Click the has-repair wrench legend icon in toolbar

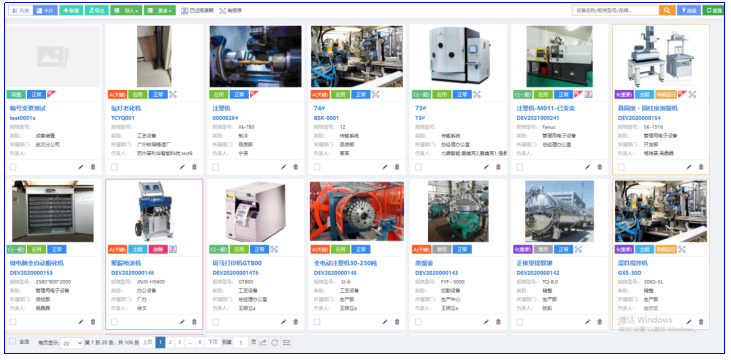222,10
